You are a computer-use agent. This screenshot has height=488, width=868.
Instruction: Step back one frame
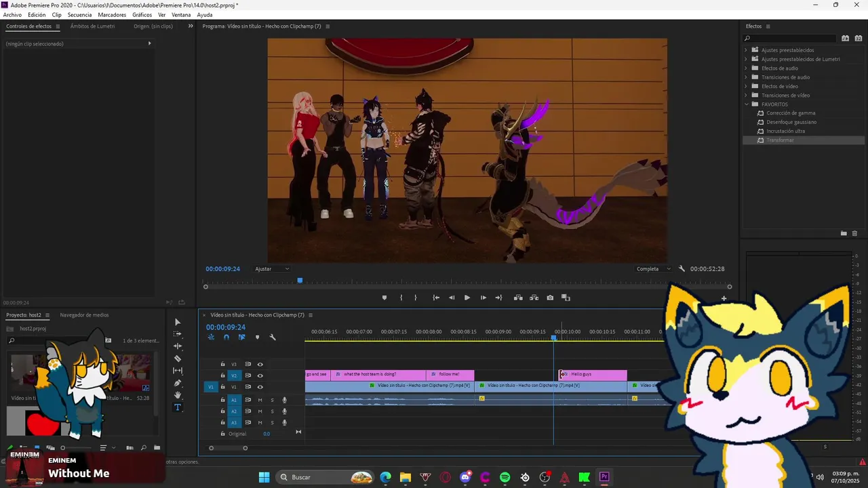point(452,298)
